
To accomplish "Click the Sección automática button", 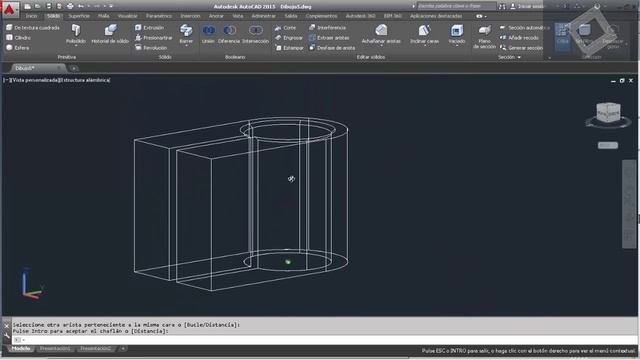I will 524,27.
